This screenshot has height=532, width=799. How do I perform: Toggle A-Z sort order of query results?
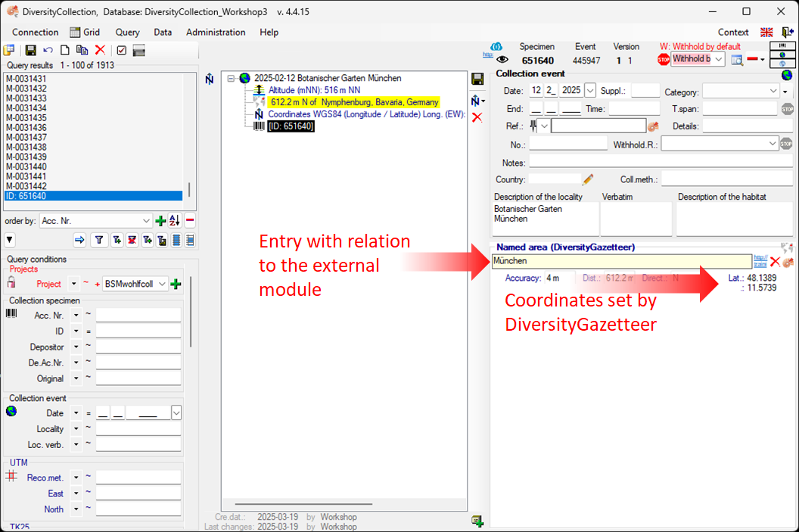(x=175, y=221)
